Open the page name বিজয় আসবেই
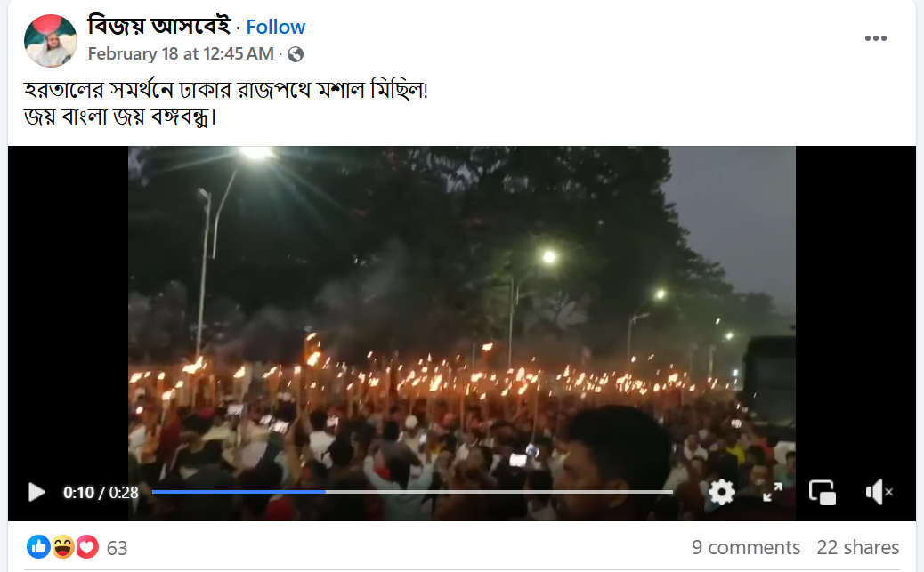The image size is (924, 572). (x=159, y=26)
